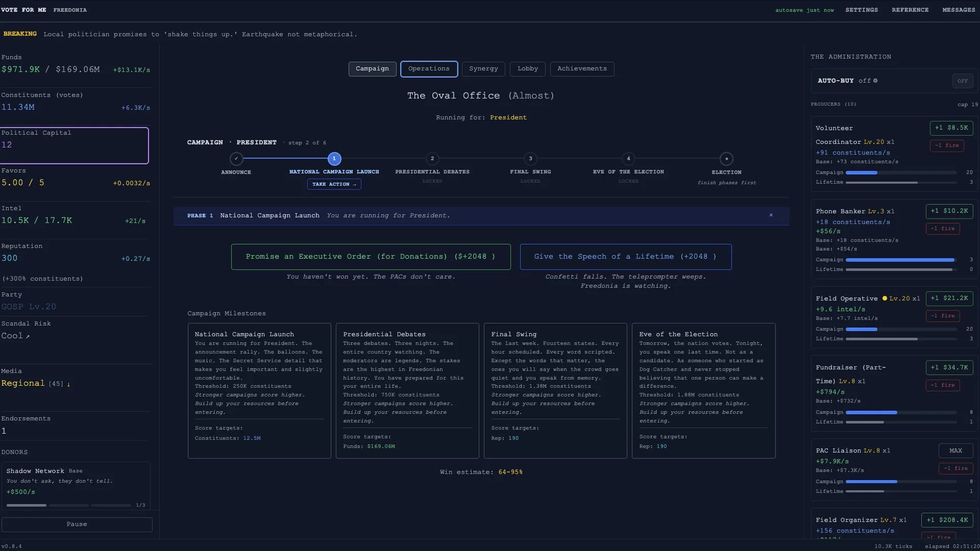The height and width of the screenshot is (551, 980).
Task: Click the Shadow Network donor card
Action: 76,486
